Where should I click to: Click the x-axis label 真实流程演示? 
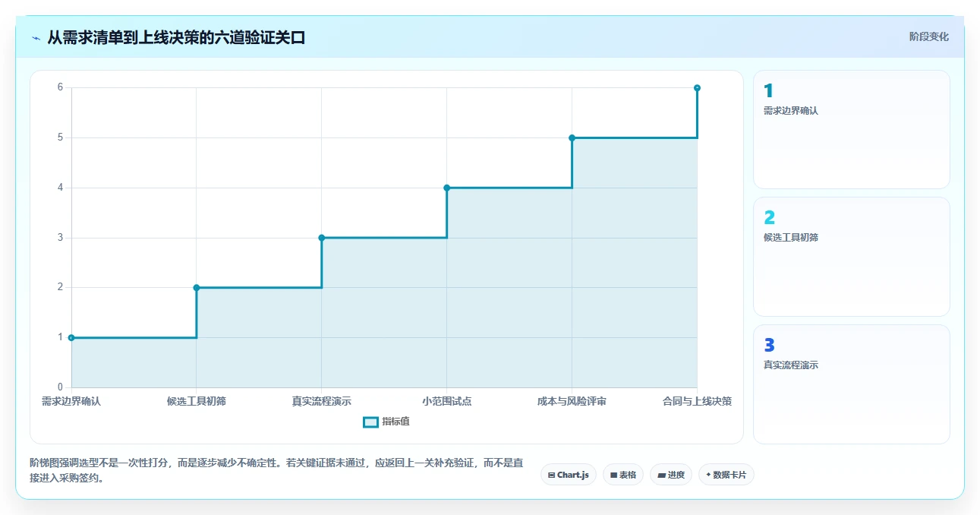322,401
